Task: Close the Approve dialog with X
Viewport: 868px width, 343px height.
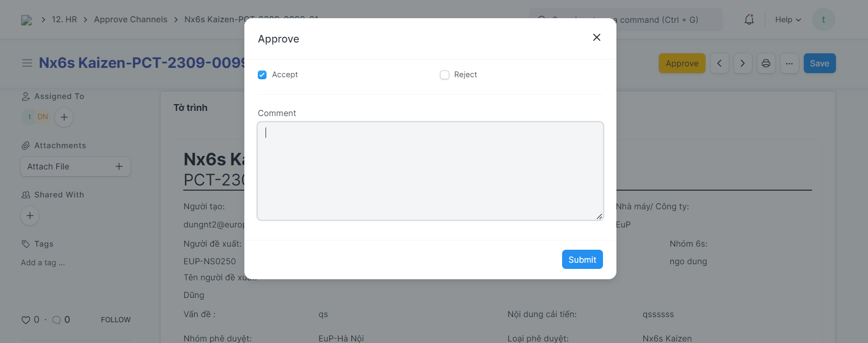Action: [x=596, y=37]
